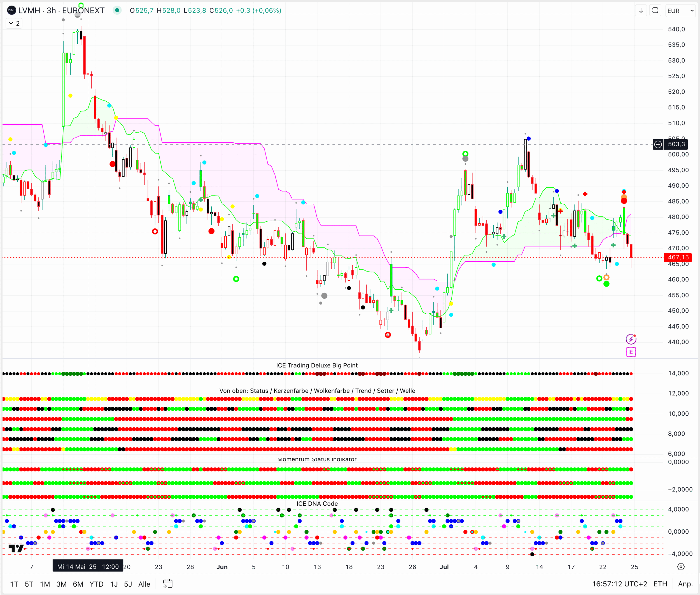This screenshot has height=595, width=700.
Task: Click the TradingView logo at bottom left
Action: (16, 548)
